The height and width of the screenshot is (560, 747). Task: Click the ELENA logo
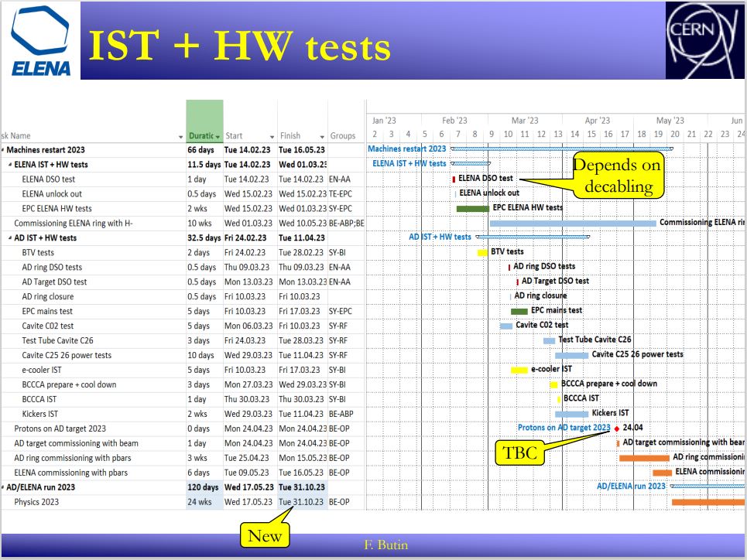pyautogui.click(x=41, y=41)
